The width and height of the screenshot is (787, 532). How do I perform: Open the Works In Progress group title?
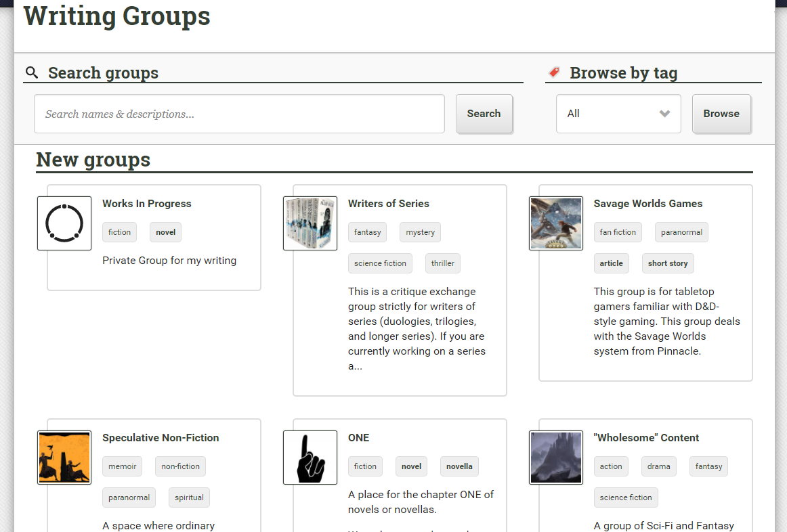[146, 204]
